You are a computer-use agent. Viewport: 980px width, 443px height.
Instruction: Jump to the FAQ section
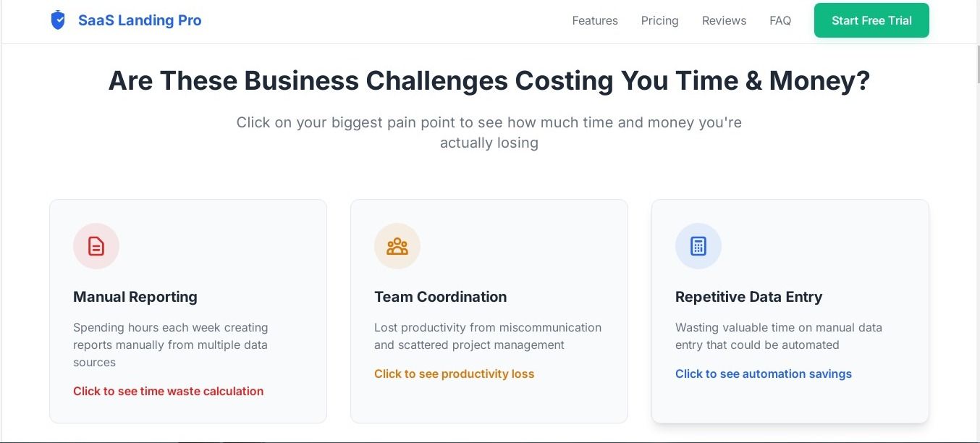pyautogui.click(x=780, y=20)
